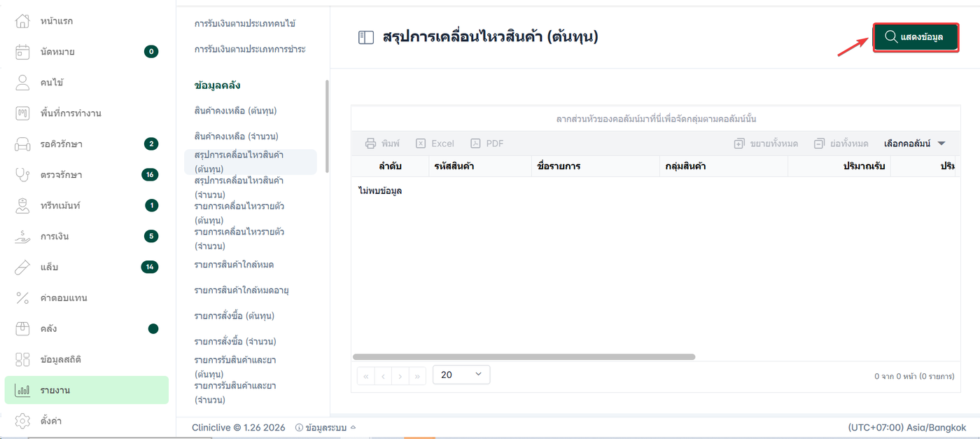Go to previous page of table
The width and height of the screenshot is (980, 439).
[383, 376]
